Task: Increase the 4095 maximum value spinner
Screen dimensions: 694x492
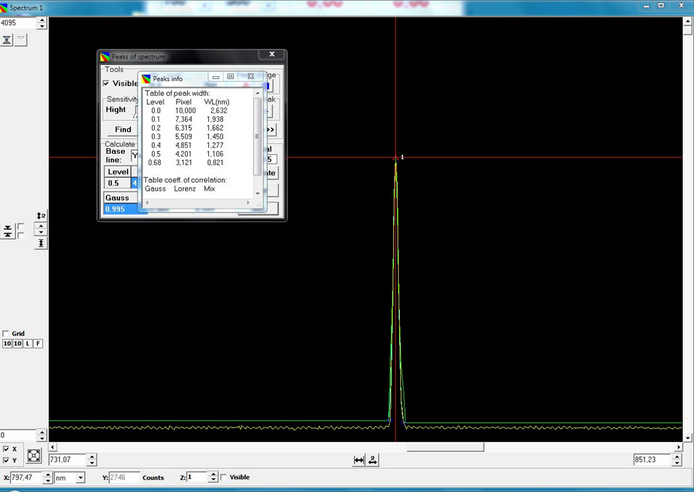Action: (x=44, y=18)
